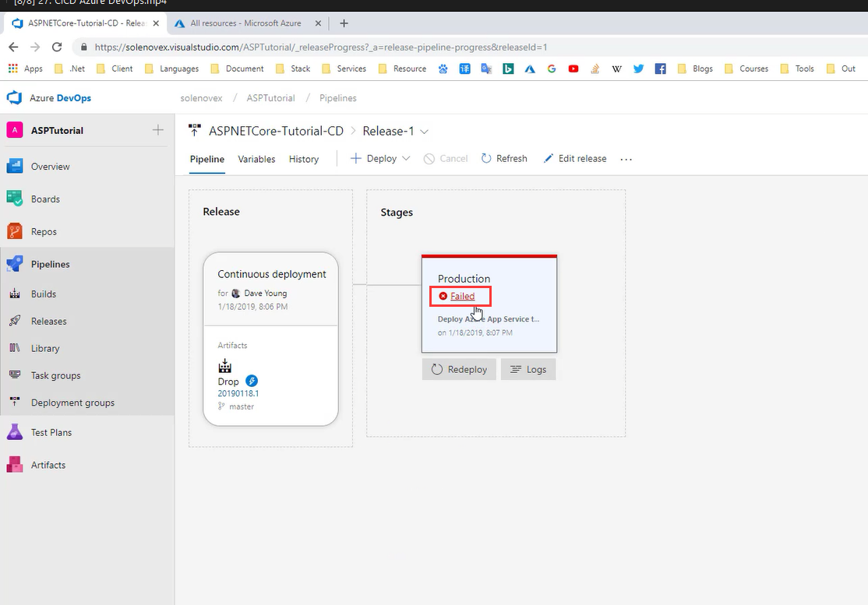Open the Library icon in sidebar
868x605 pixels.
(15, 348)
